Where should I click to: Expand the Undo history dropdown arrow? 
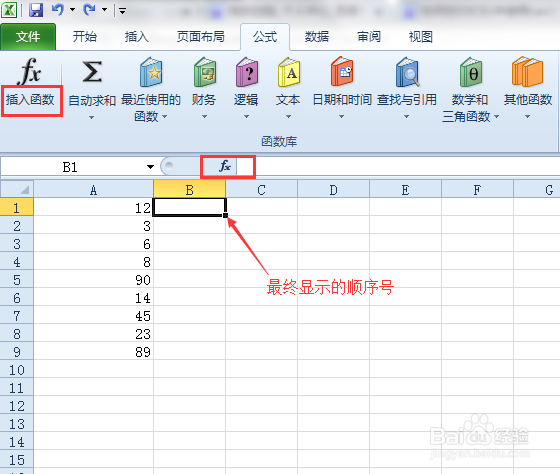[x=72, y=10]
